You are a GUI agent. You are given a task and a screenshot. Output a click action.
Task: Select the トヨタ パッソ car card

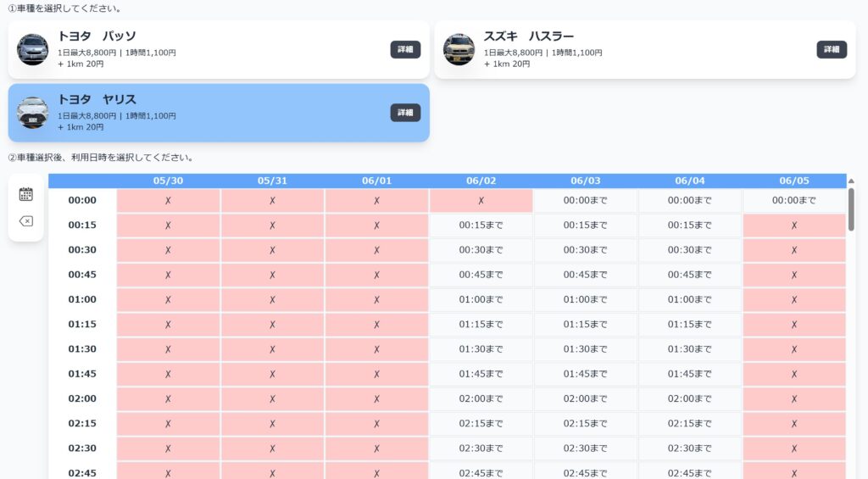(219, 50)
